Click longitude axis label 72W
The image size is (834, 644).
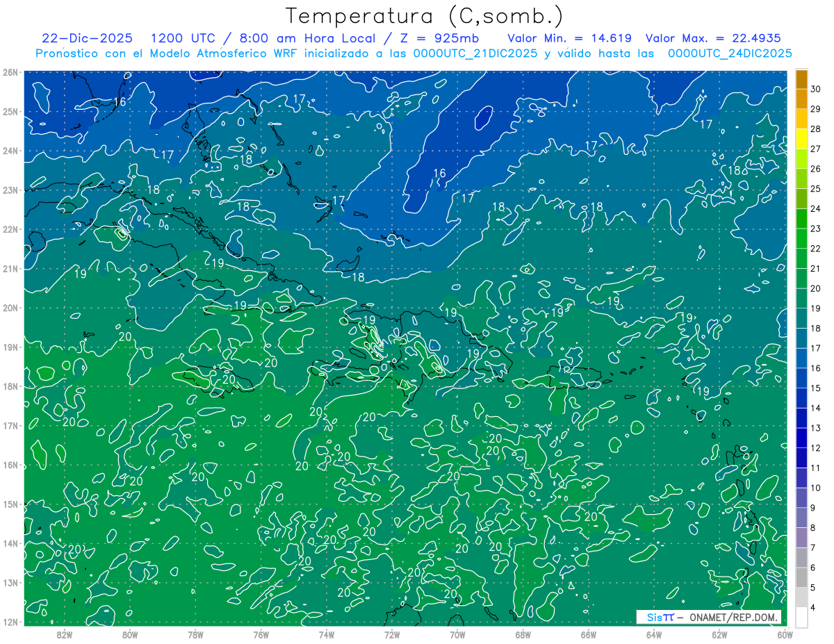392,634
